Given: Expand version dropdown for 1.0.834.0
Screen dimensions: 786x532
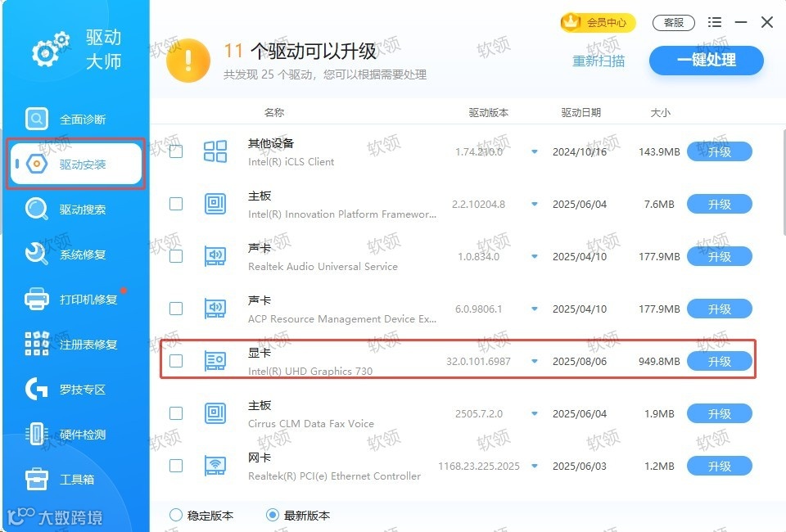Looking at the screenshot, I should pyautogui.click(x=535, y=256).
